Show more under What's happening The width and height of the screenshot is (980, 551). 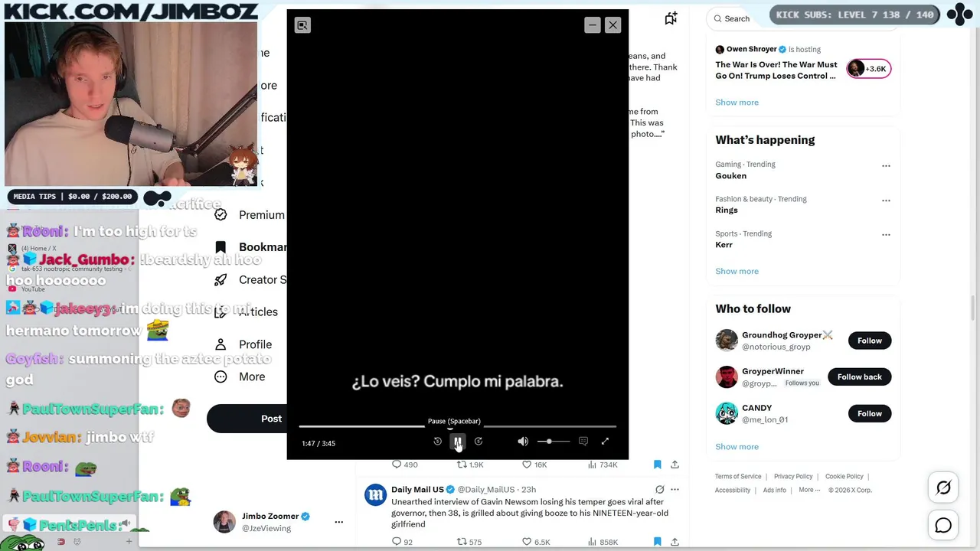(x=737, y=271)
